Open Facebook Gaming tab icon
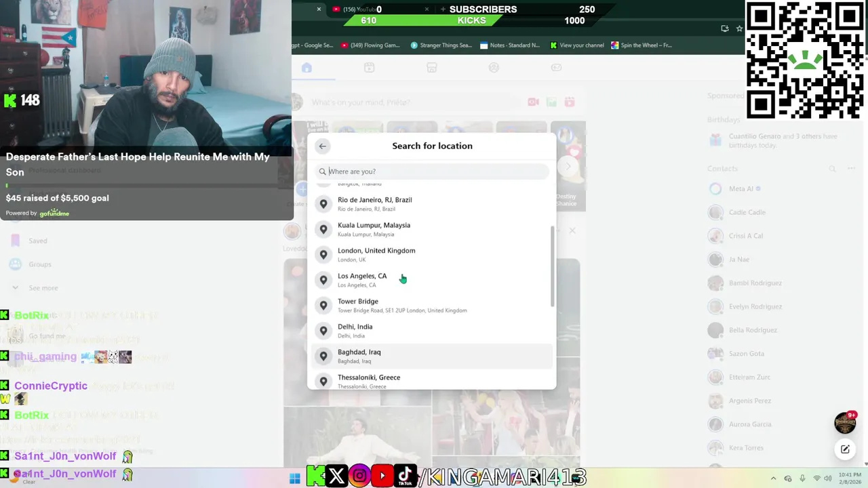 556,67
